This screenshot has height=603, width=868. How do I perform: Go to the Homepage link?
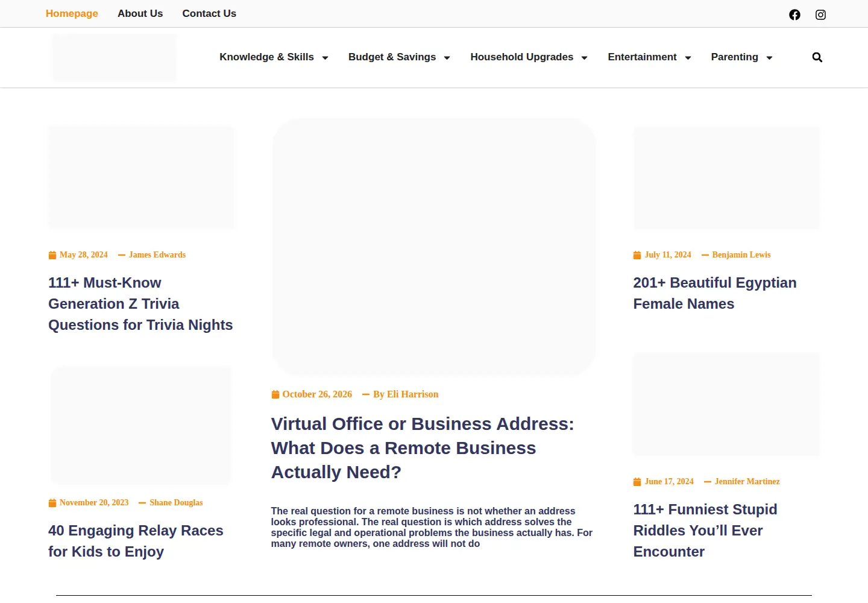72,13
